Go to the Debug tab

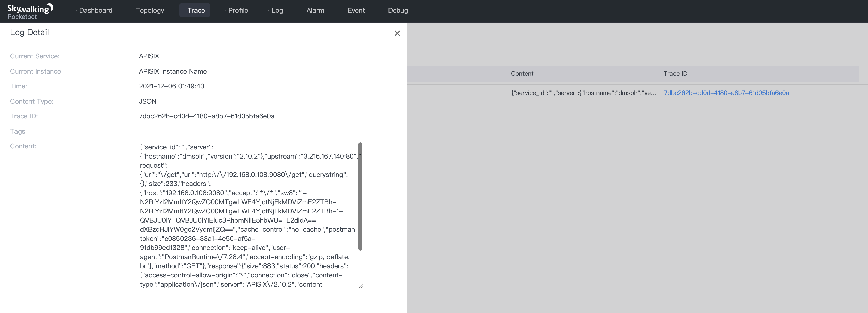coord(398,10)
